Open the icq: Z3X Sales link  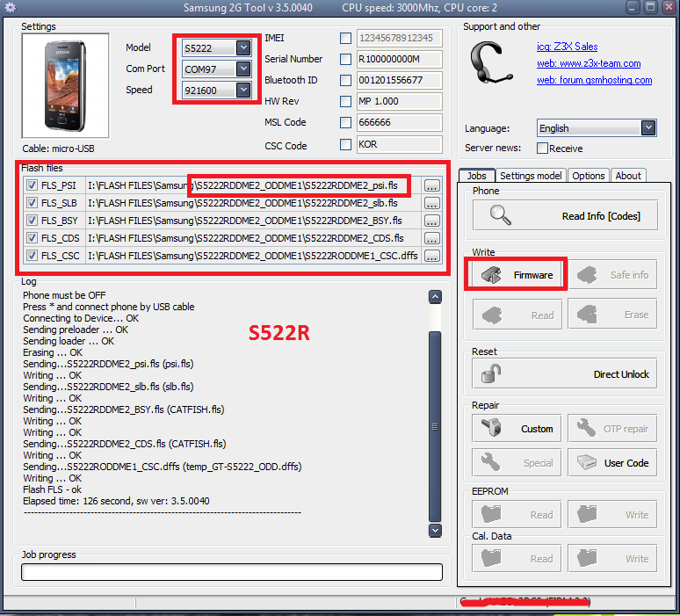click(x=567, y=47)
